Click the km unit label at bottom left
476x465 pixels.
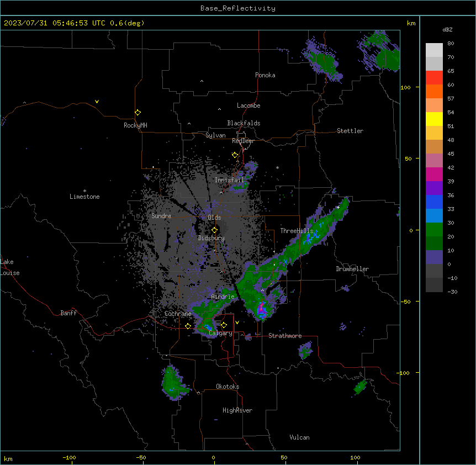pos(8,458)
